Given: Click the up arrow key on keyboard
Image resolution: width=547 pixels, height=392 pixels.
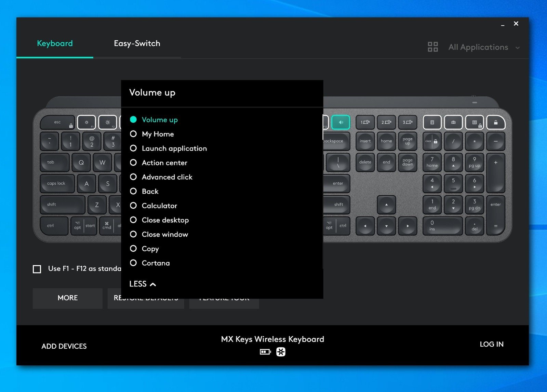Looking at the screenshot, I should tap(386, 205).
